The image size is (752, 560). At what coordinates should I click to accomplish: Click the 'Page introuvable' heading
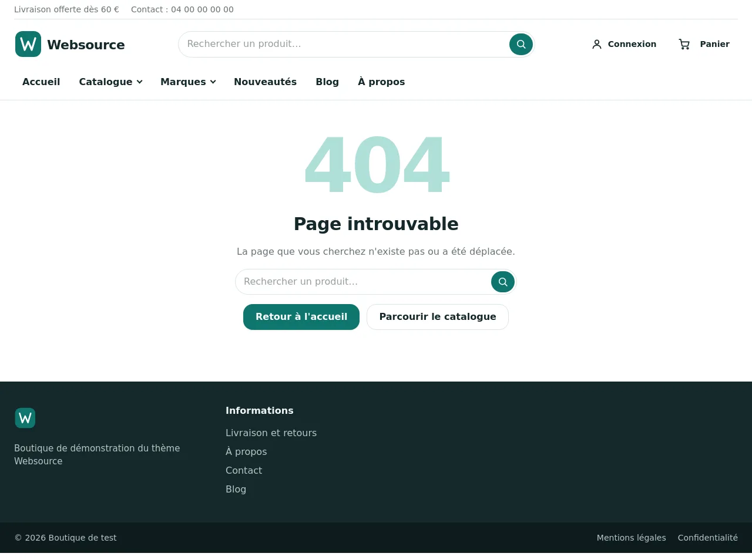[376, 224]
